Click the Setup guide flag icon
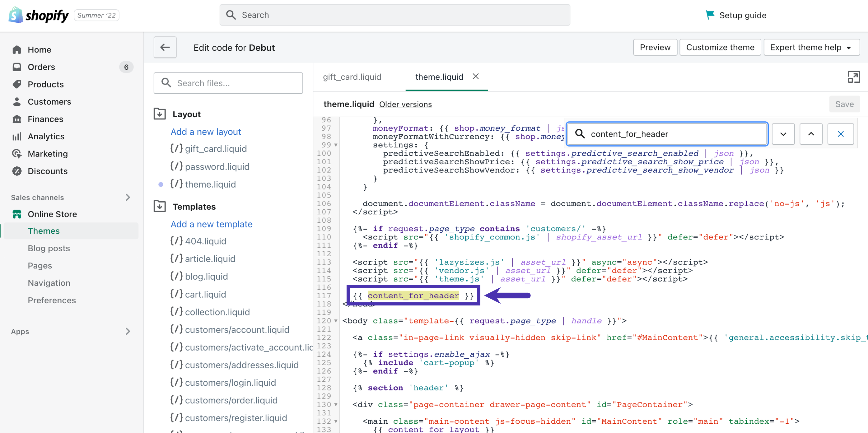This screenshot has height=433, width=868. (x=710, y=15)
